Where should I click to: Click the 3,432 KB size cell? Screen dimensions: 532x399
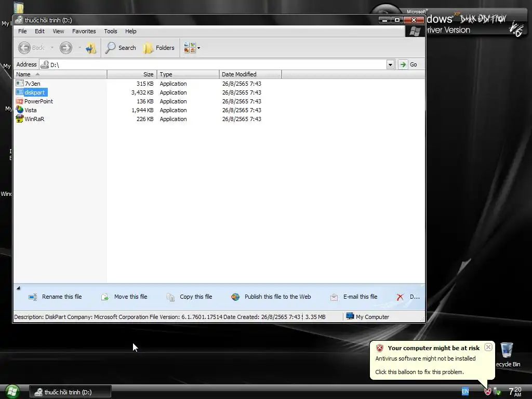click(x=142, y=92)
